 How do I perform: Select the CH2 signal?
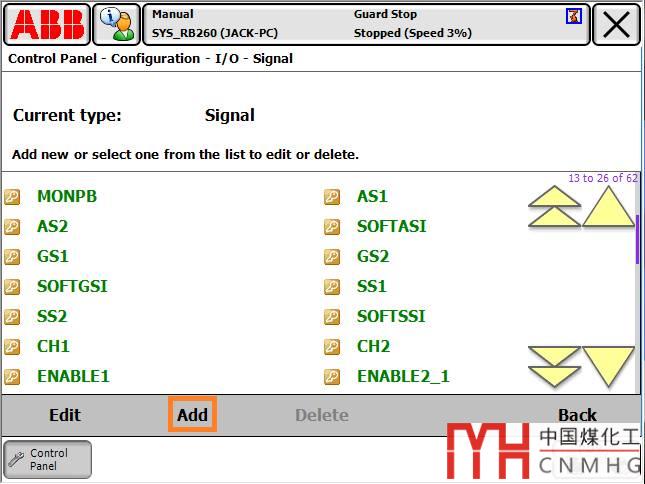(374, 347)
